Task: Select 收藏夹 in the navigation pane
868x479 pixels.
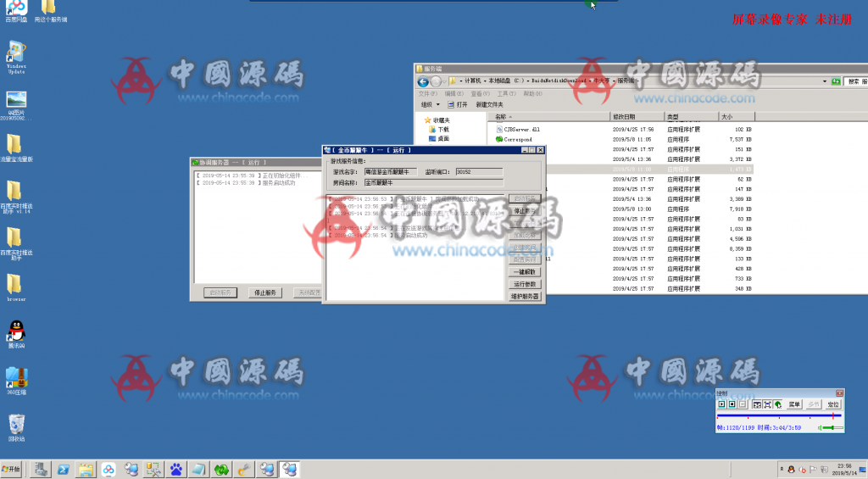Action: click(437, 120)
